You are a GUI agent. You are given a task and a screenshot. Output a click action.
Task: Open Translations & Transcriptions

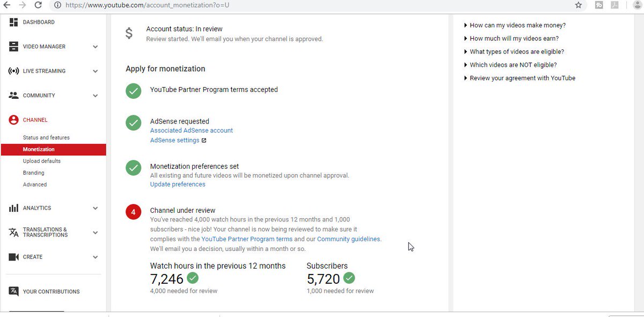(x=46, y=232)
